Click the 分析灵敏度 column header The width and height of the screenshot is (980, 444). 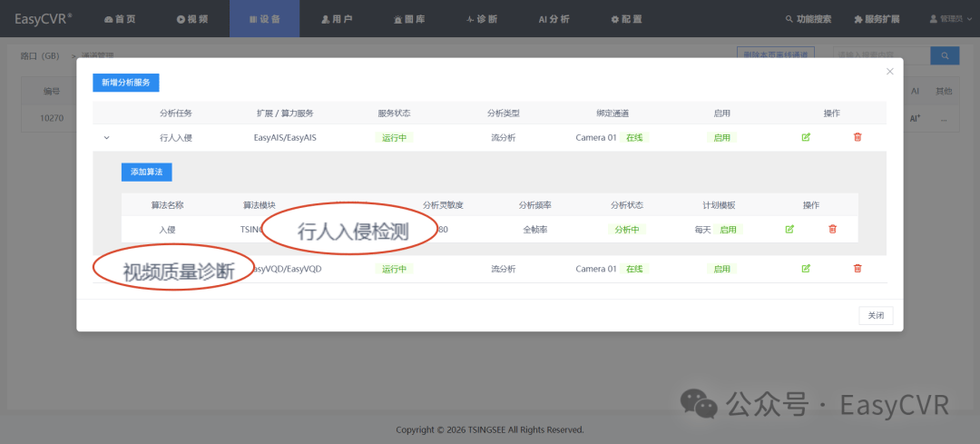click(443, 205)
